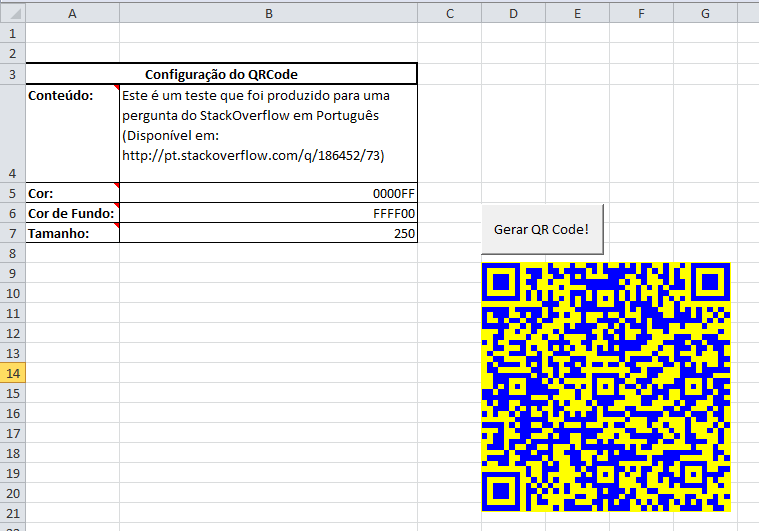Select the 'Configuração do QRCode' header cell
Screen dimensions: 759x531
pyautogui.click(x=221, y=74)
